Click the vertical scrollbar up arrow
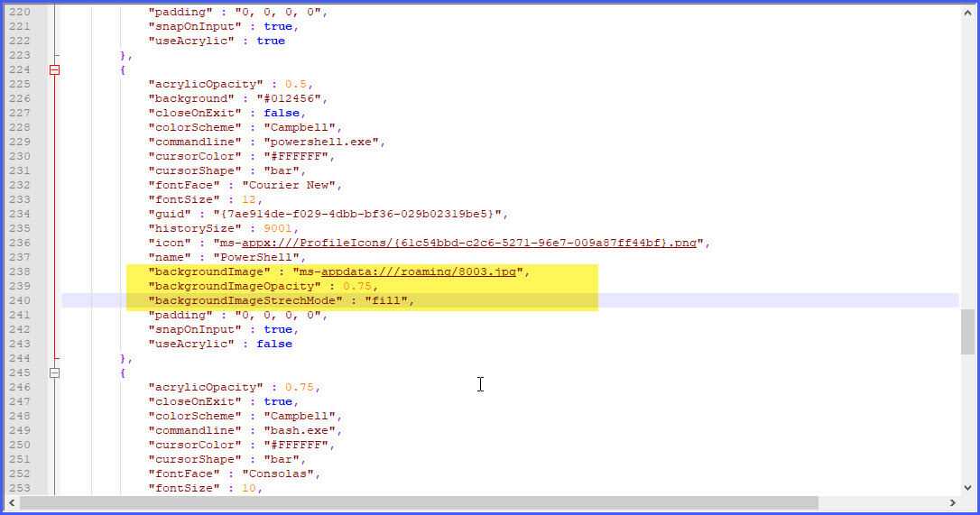Image resolution: width=980 pixels, height=515 pixels. click(x=967, y=12)
